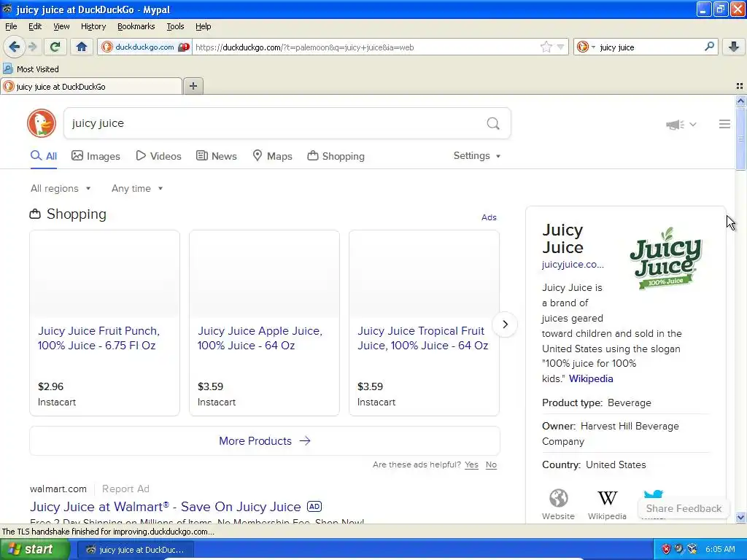This screenshot has width=747, height=560.
Task: Click the Most Visited bookmarks icon
Action: [x=7, y=69]
